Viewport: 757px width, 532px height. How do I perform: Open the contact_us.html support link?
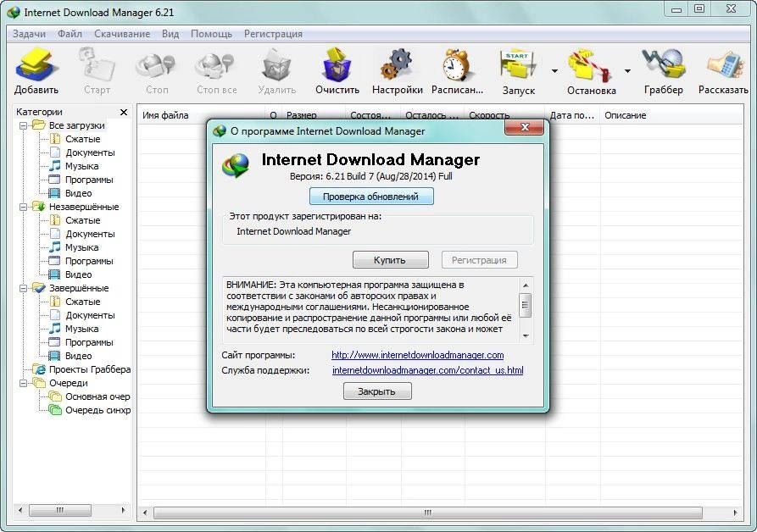click(428, 370)
